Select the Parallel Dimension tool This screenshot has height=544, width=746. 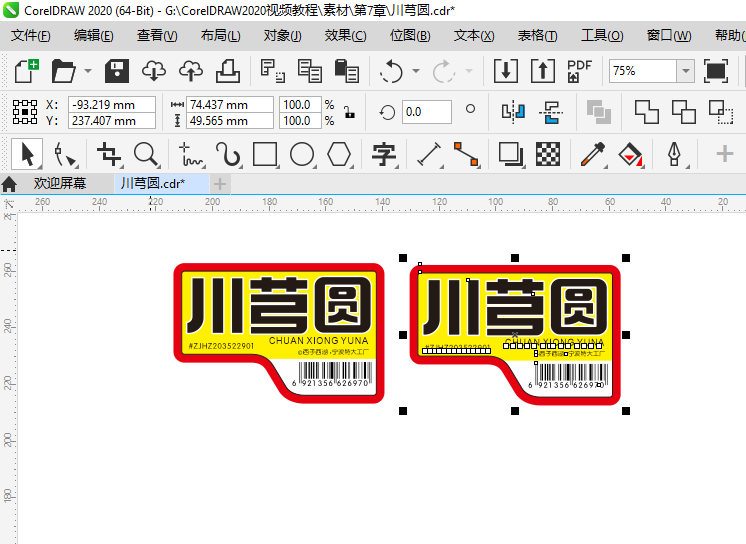pyautogui.click(x=429, y=154)
